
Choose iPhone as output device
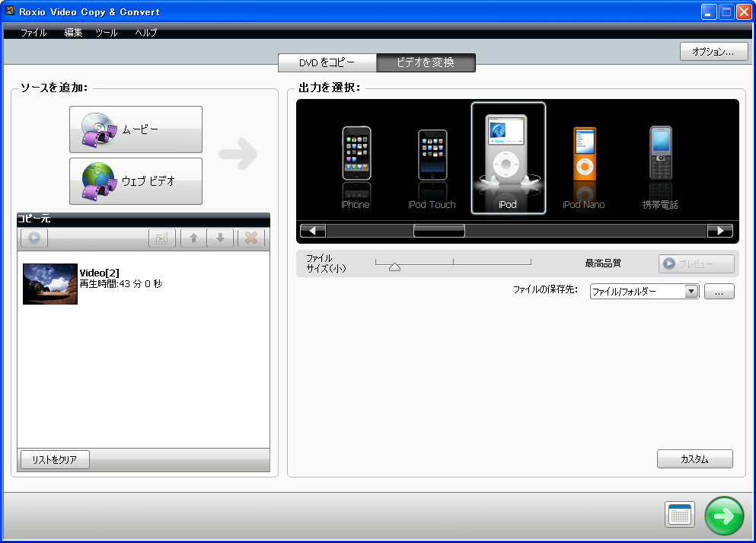[356, 168]
